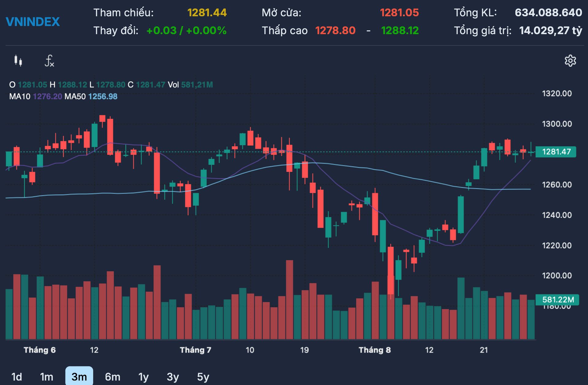The image size is (588, 385).
Task: Open the candlestick chart type selector
Action: (18, 61)
